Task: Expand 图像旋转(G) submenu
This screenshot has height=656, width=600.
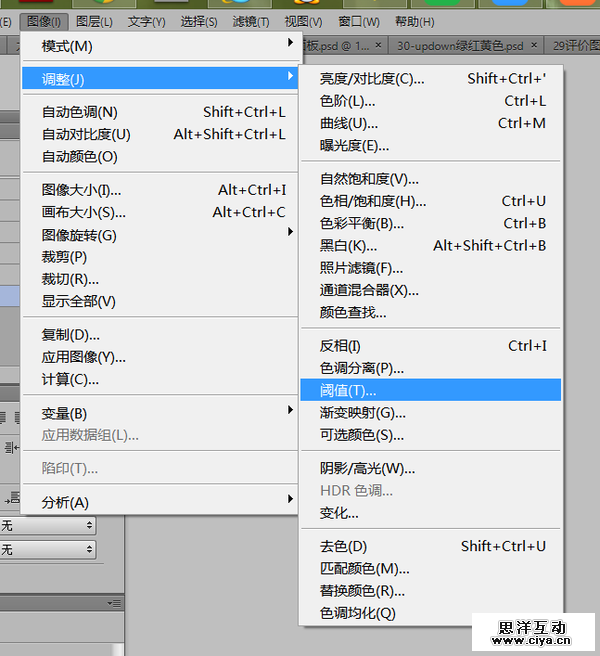Action: coord(160,235)
